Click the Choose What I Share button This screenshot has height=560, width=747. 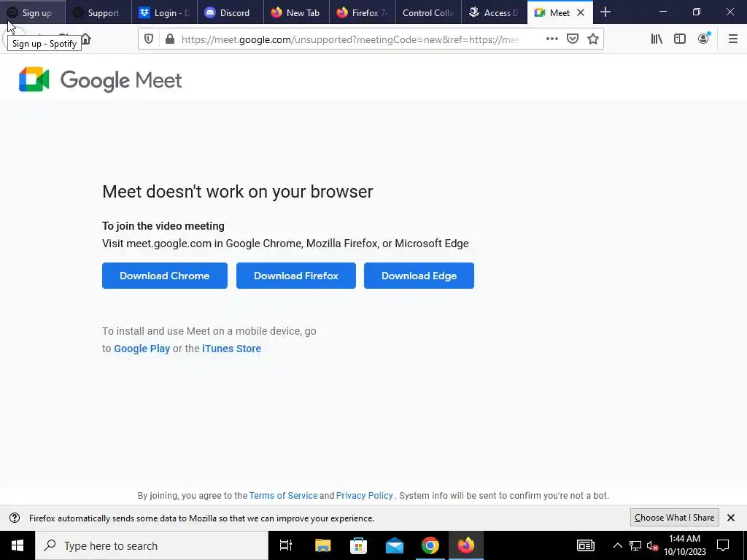[x=674, y=518]
